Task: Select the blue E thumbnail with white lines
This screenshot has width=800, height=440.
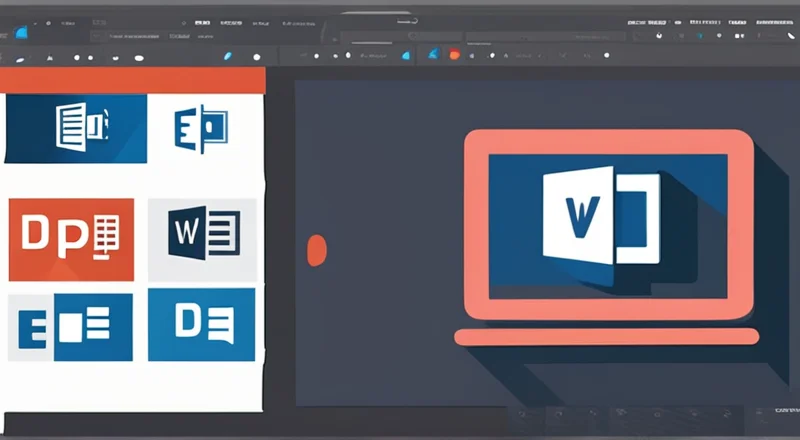Action: (x=70, y=327)
